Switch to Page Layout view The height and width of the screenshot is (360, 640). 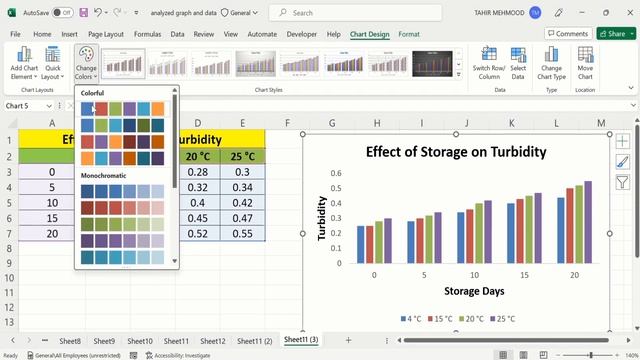click(523, 355)
